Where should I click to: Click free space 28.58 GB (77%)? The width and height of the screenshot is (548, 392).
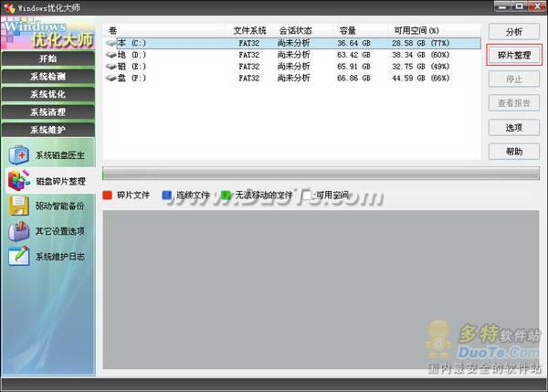(421, 43)
